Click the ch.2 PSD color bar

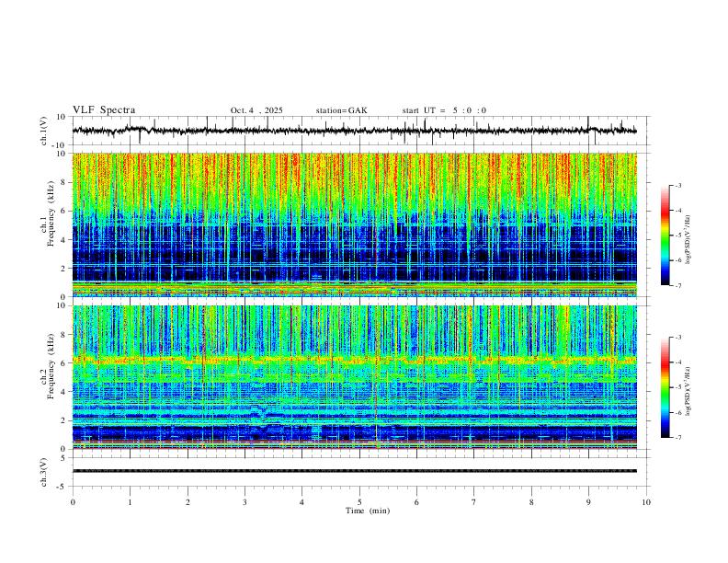tap(665, 387)
